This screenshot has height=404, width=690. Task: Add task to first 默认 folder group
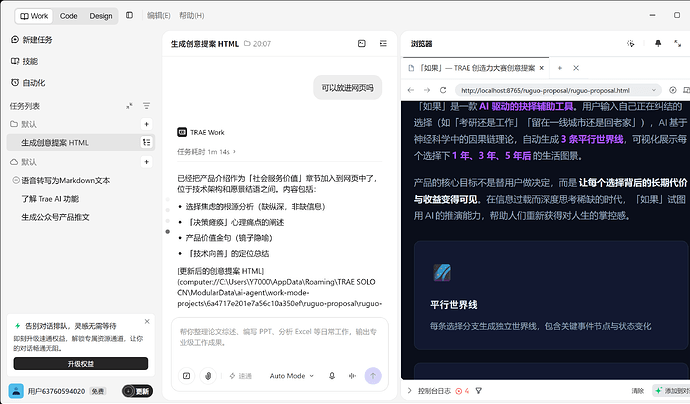pos(147,124)
